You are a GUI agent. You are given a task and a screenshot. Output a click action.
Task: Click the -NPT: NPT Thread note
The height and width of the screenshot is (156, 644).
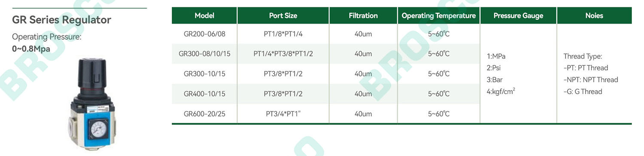coord(591,80)
